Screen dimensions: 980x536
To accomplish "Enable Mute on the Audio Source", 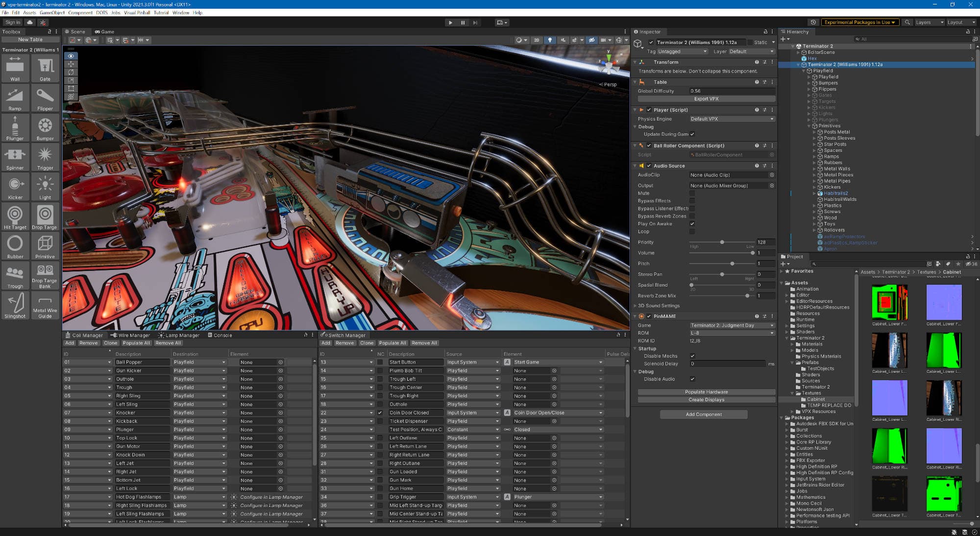I will point(692,193).
